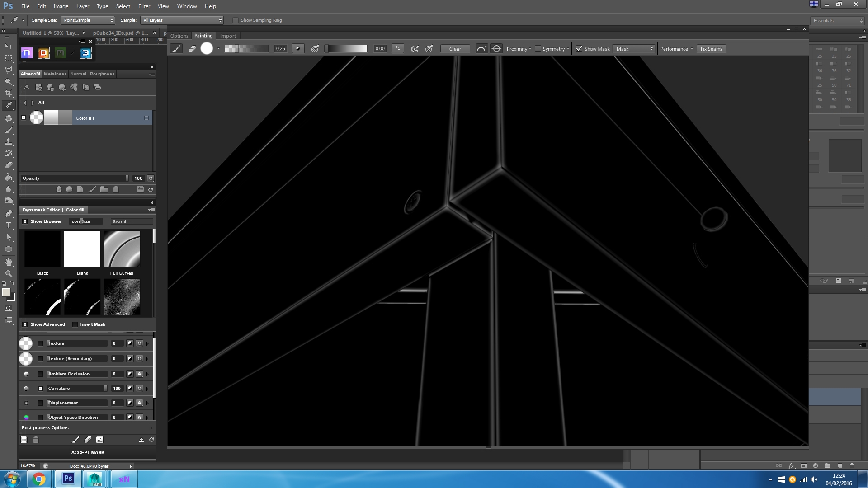Click the folder icon in layer panel
868x488 pixels.
coord(104,190)
